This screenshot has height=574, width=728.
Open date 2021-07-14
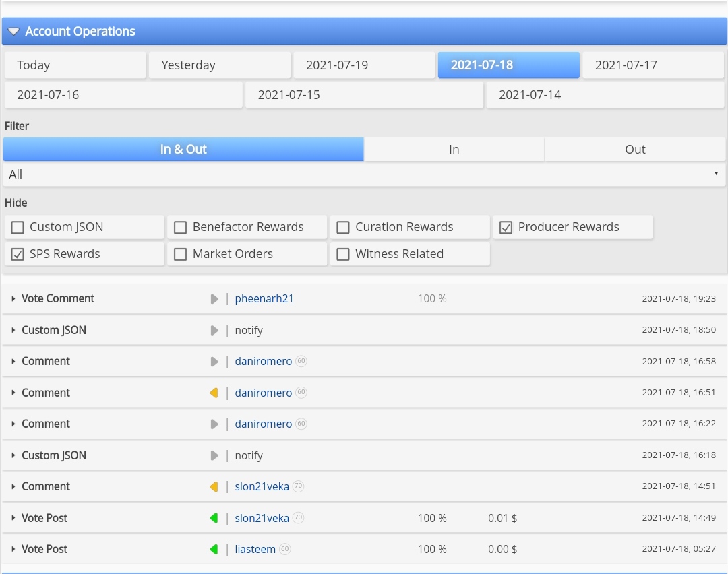click(605, 95)
